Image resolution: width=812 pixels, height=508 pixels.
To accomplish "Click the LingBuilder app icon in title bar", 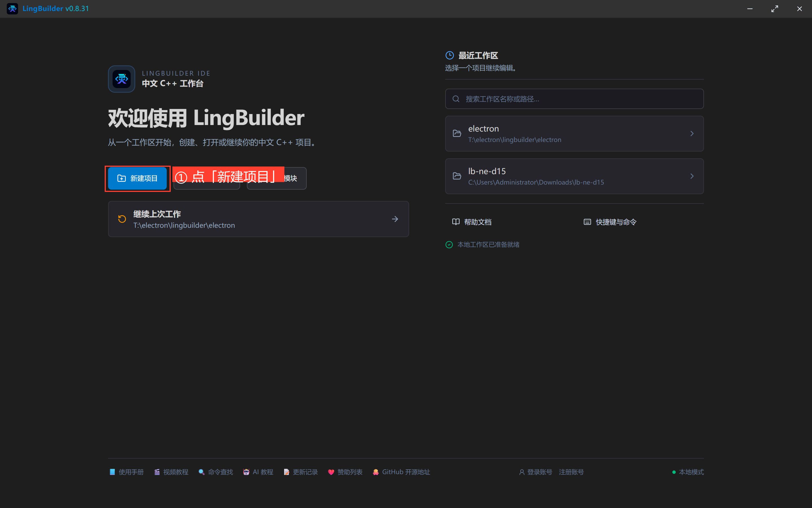I will pos(12,9).
